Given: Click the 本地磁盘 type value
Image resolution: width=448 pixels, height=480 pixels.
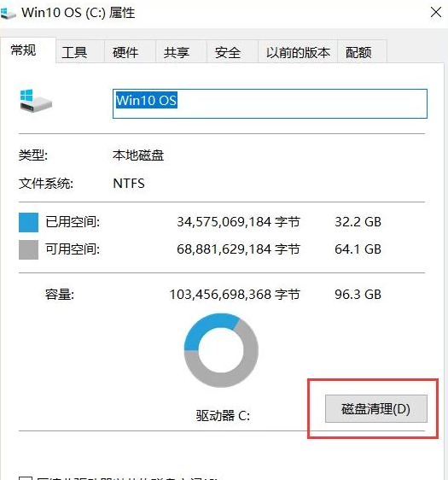Looking at the screenshot, I should [138, 155].
